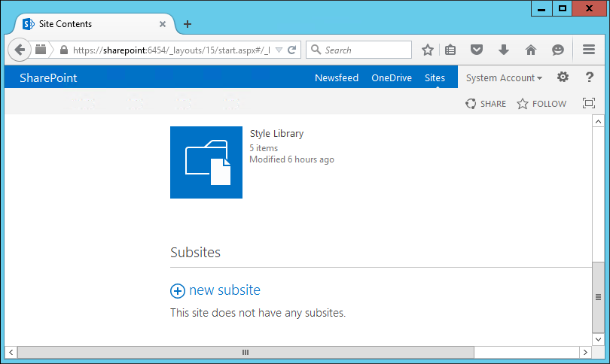610x364 pixels.
Task: Click the horizontal scrollbar thumb
Action: 246,353
